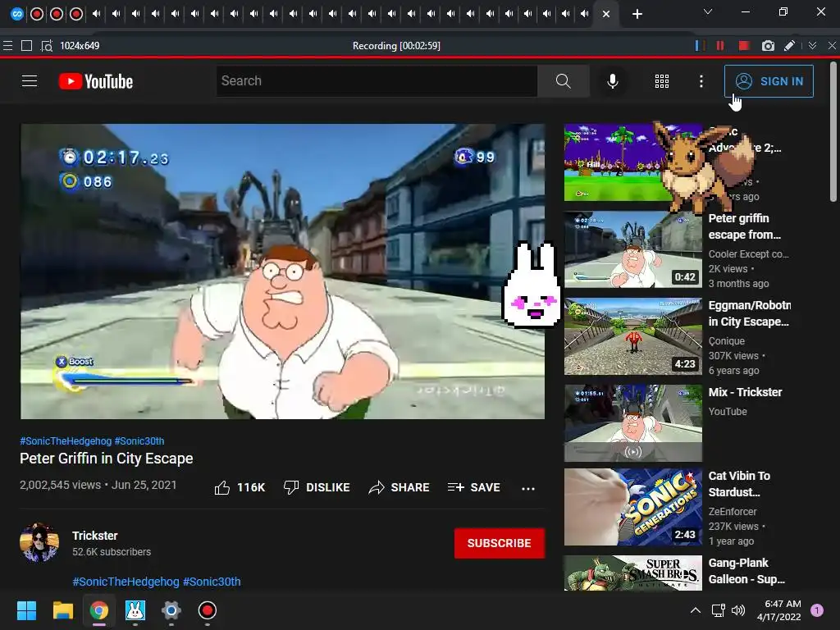
Task: Open the recorder app in taskbar
Action: pos(208,610)
